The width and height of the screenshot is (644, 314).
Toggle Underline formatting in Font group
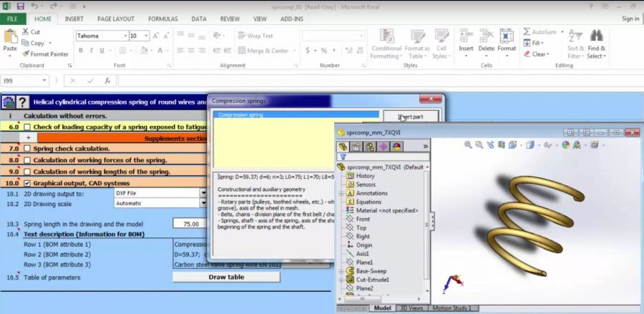(102, 51)
